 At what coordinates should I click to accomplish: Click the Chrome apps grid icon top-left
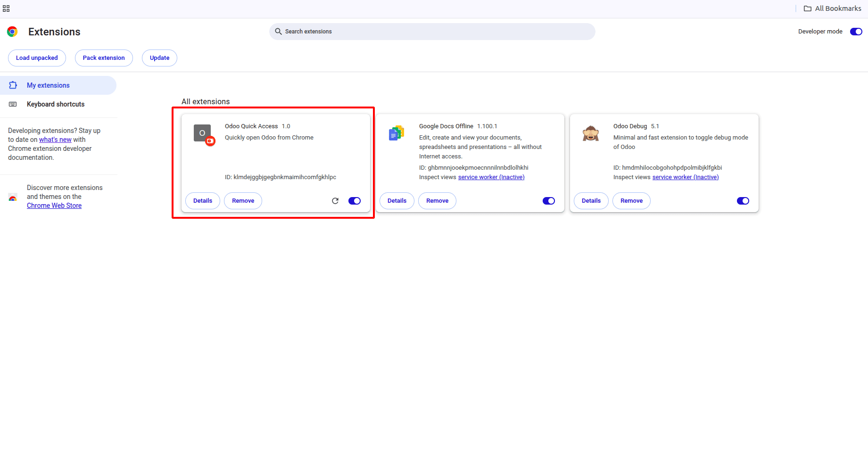(6, 8)
